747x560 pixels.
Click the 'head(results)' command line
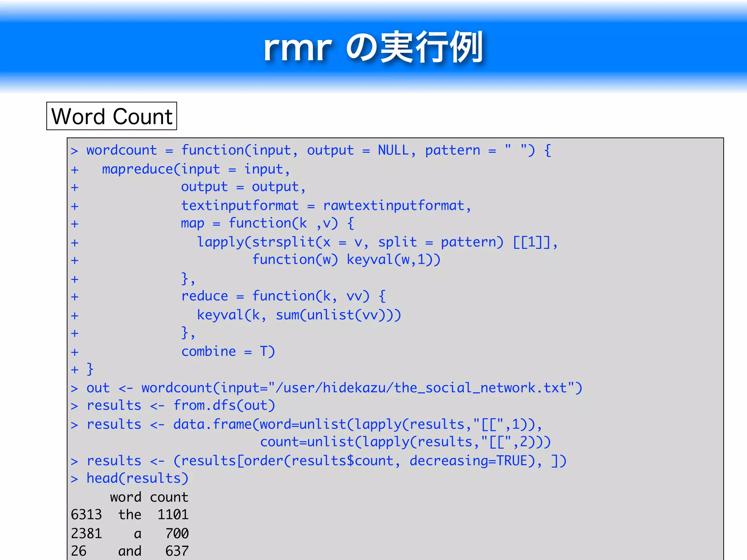tap(130, 478)
